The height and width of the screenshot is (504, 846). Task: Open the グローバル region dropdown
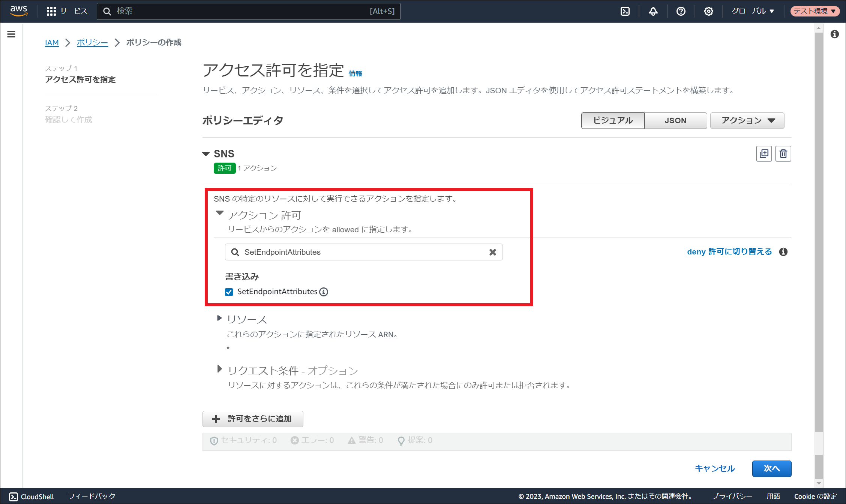753,11
